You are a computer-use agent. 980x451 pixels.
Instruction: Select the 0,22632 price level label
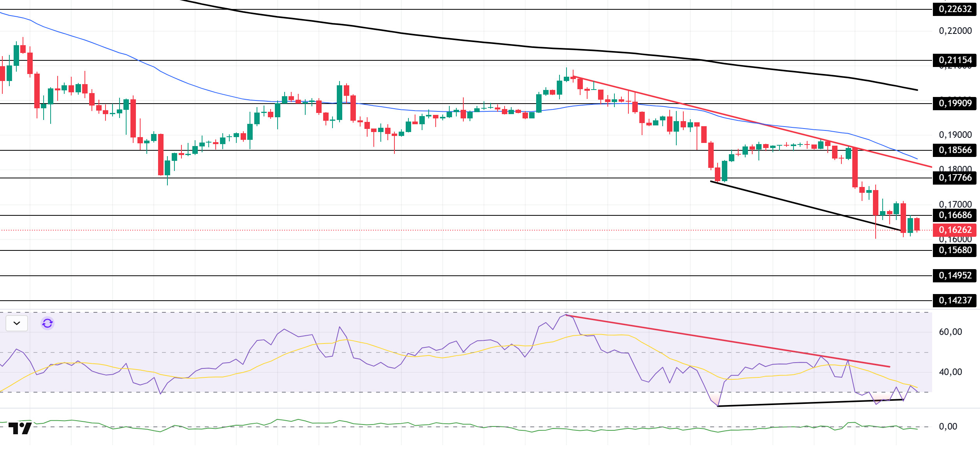[954, 9]
